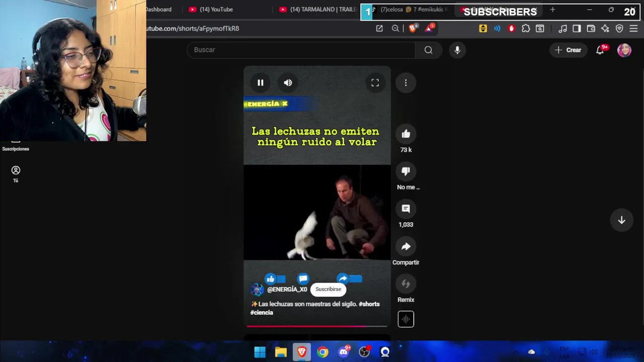Open the browser hamburger main menu
The height and width of the screenshot is (362, 644).
click(633, 29)
